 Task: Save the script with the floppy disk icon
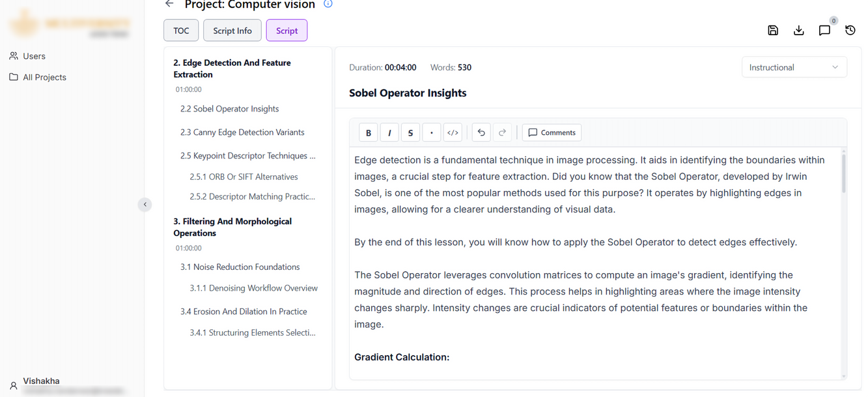coord(773,30)
